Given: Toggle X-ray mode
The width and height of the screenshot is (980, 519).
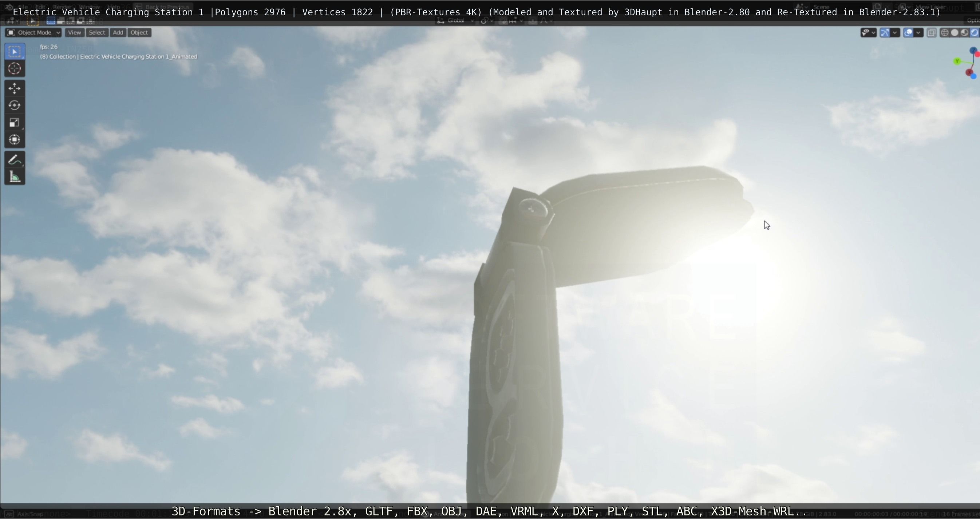Looking at the screenshot, I should [931, 33].
